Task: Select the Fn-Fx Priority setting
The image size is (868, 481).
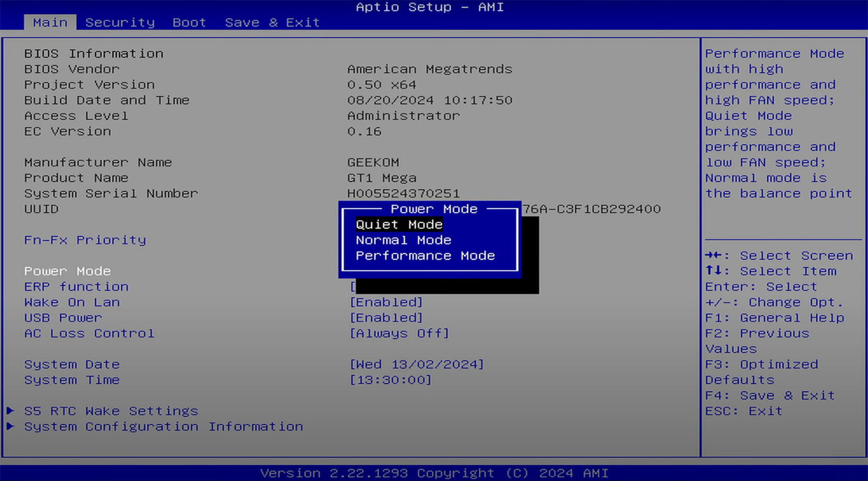Action: click(x=85, y=240)
